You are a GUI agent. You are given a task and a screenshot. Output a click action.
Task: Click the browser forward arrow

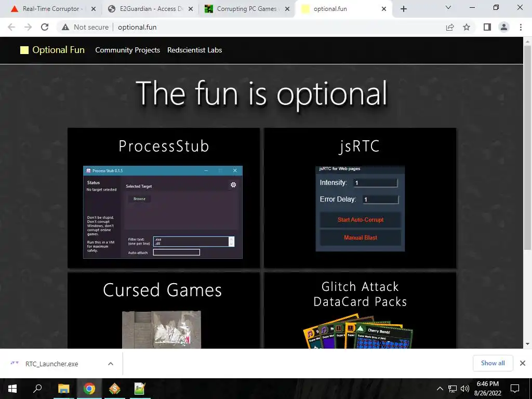click(x=28, y=27)
